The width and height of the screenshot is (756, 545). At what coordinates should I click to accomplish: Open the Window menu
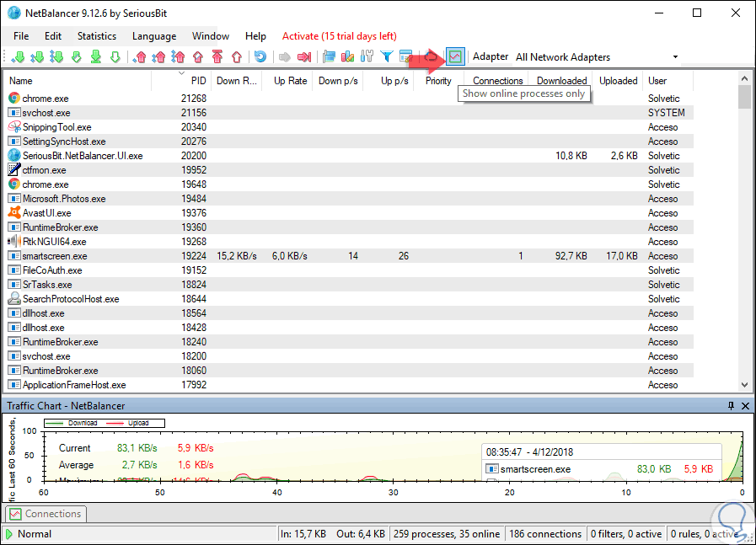tap(211, 36)
